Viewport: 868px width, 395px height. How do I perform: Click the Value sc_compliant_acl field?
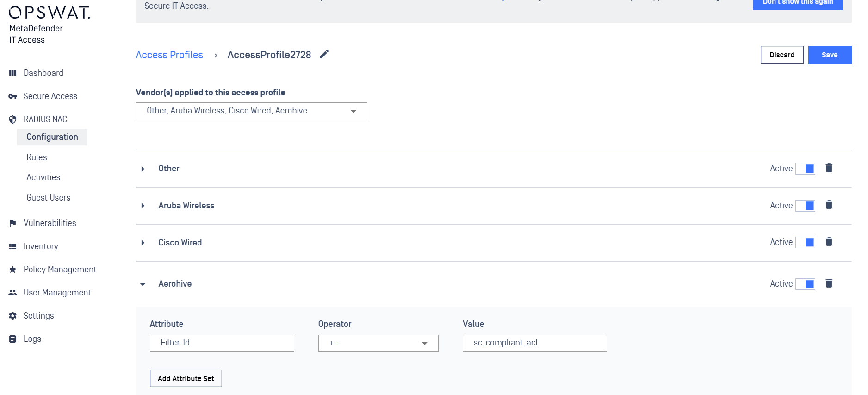[535, 343]
